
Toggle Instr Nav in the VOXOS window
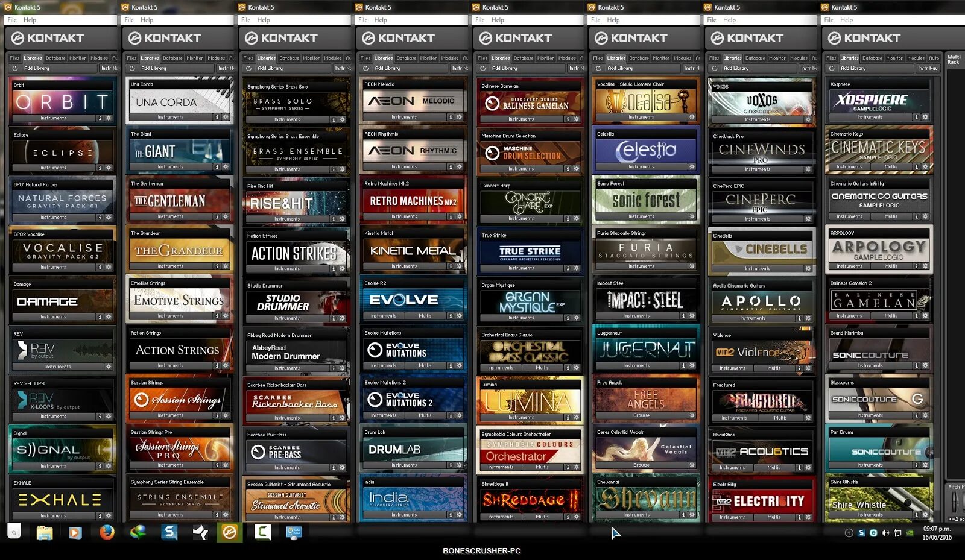point(808,68)
